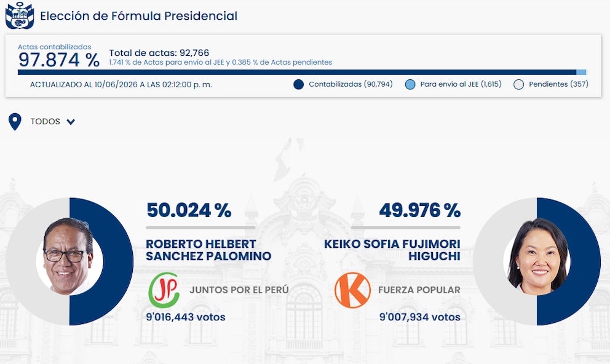Open the TODOS location filter
This screenshot has width=610, height=364.
(x=52, y=122)
